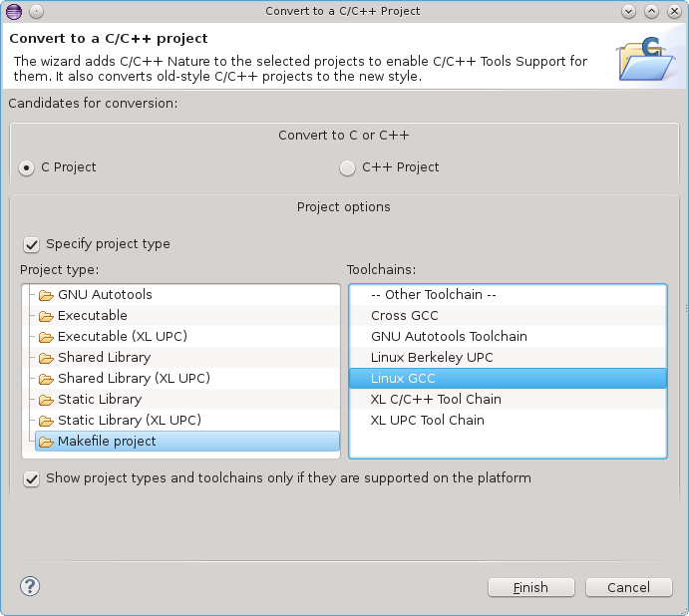This screenshot has width=689, height=616.
Task: Click the help question mark icon
Action: pyautogui.click(x=30, y=586)
